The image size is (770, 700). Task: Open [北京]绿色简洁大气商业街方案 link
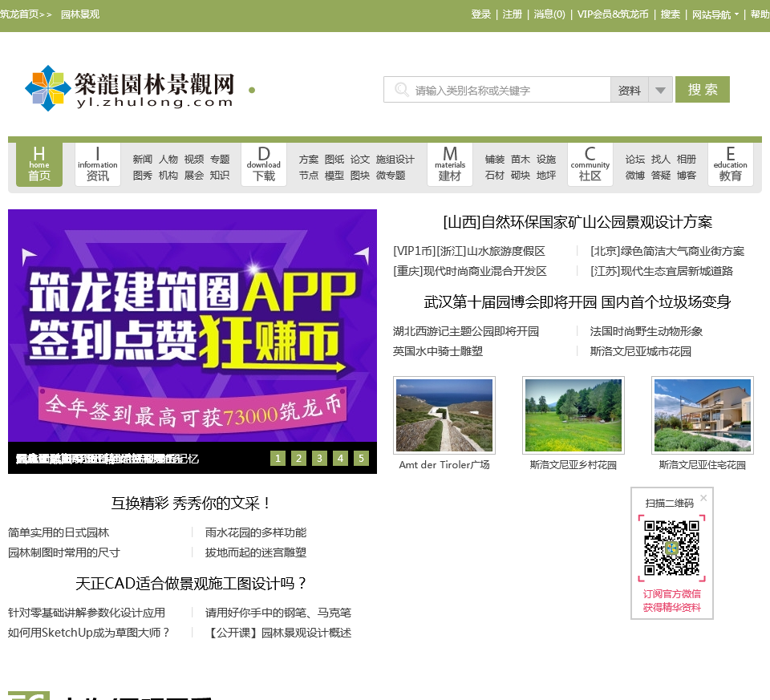click(667, 251)
